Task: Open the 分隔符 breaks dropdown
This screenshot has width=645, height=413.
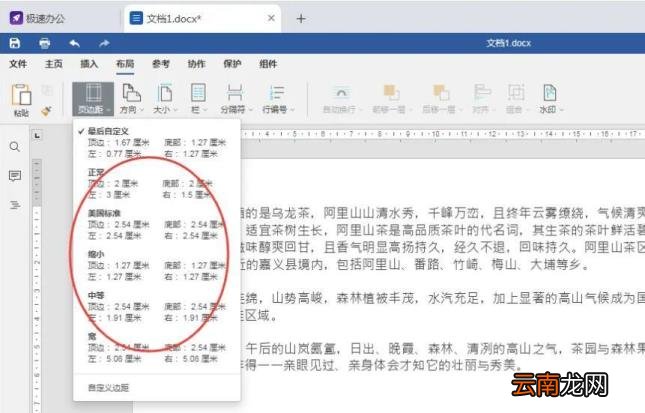Action: pyautogui.click(x=236, y=99)
